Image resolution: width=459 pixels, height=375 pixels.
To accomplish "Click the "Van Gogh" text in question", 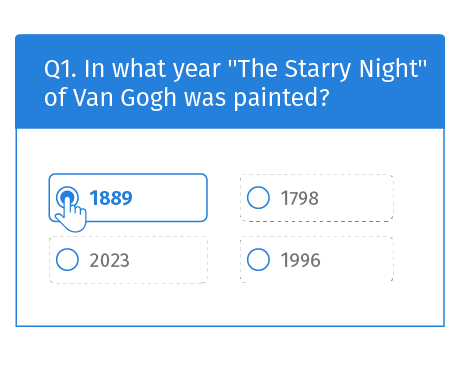I will pyautogui.click(x=125, y=98).
